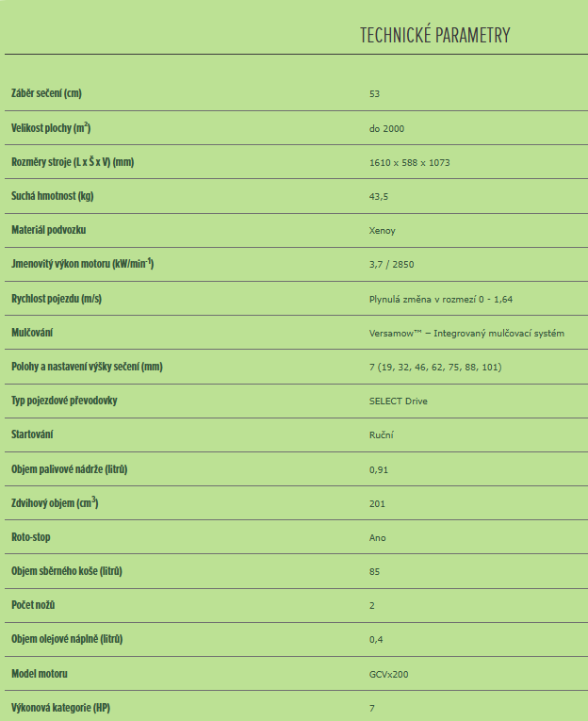Click the Versamow mulching system text
588x721 pixels.
click(x=466, y=334)
